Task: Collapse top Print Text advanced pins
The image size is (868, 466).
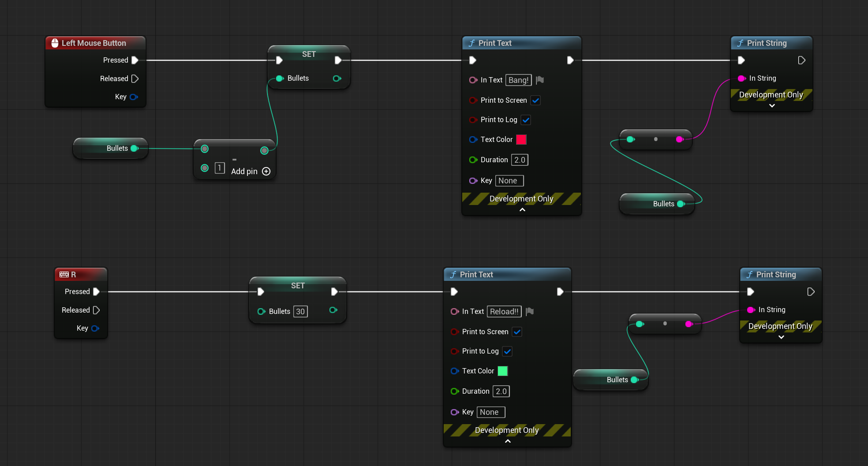Action: (522, 210)
